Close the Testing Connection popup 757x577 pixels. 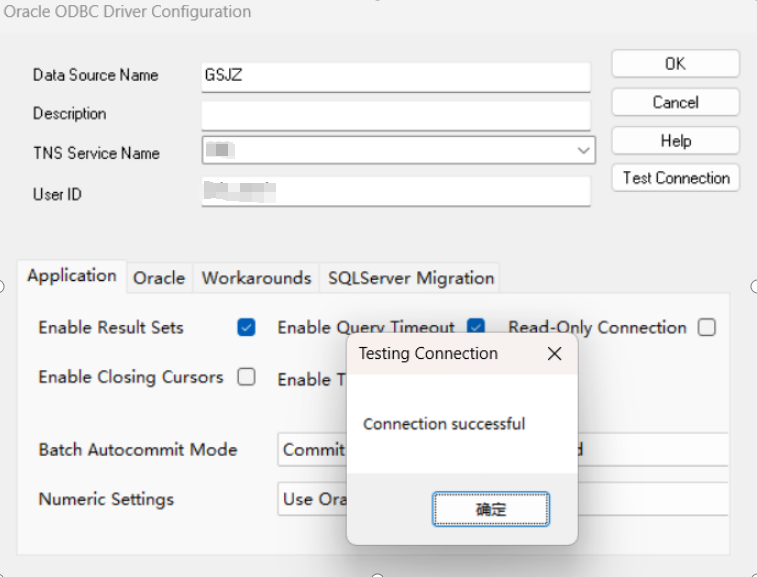(x=554, y=353)
